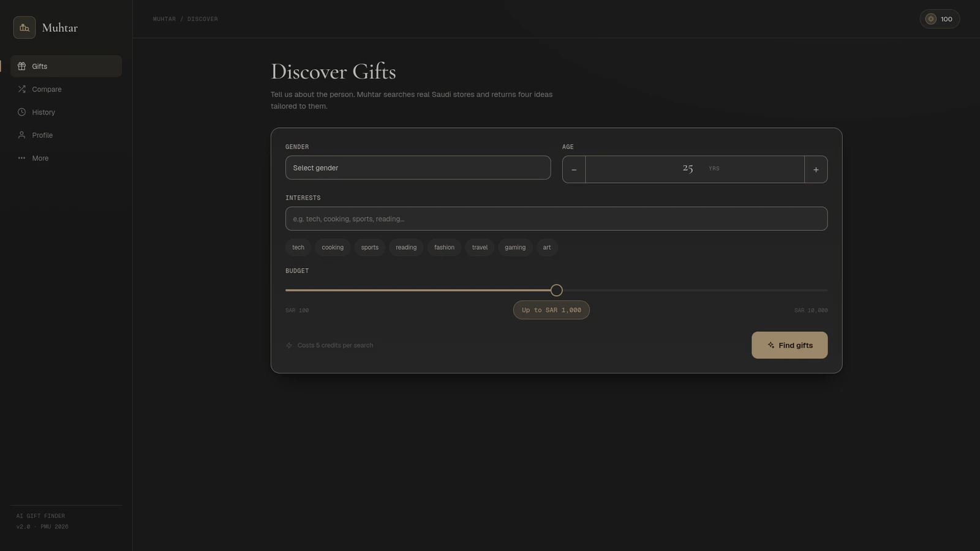Viewport: 980px width, 551px height.
Task: Toggle the travel interest chip
Action: point(480,247)
